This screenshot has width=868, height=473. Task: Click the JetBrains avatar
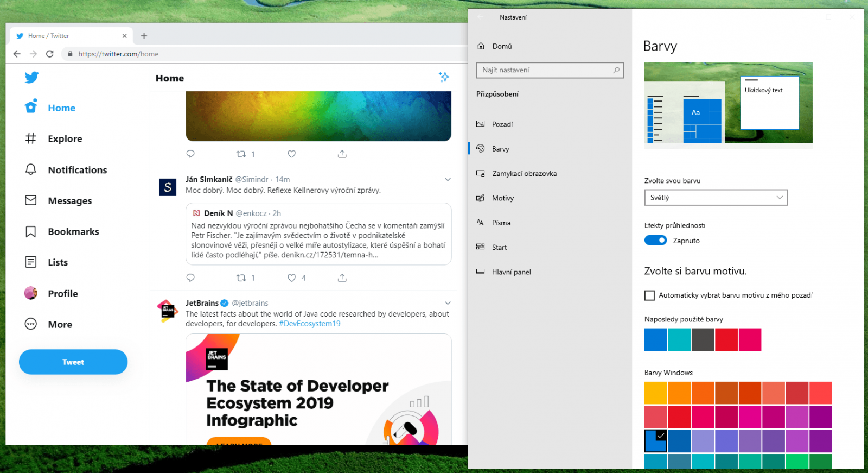pyautogui.click(x=168, y=311)
